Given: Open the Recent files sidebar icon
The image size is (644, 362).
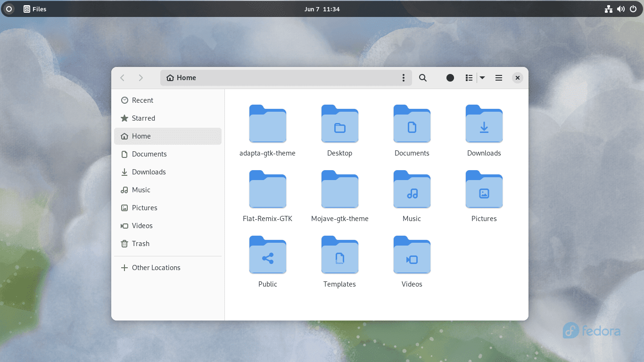Looking at the screenshot, I should [124, 100].
